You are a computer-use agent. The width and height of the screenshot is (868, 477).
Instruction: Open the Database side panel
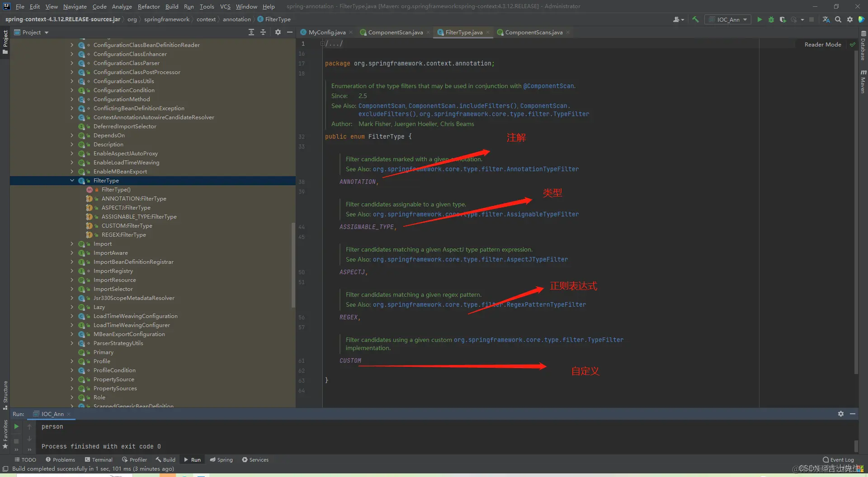pos(863,46)
